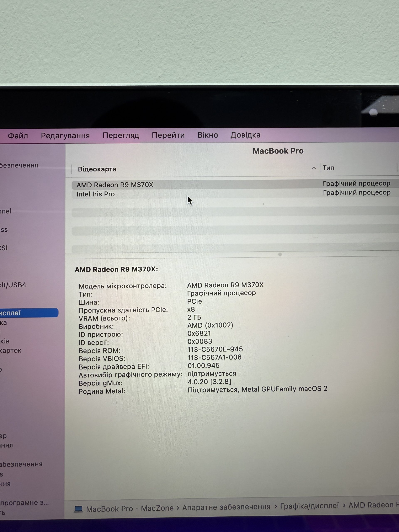The width and height of the screenshot is (399, 532).
Task: Click the Модель мікроконтролера label
Action: coord(123,286)
